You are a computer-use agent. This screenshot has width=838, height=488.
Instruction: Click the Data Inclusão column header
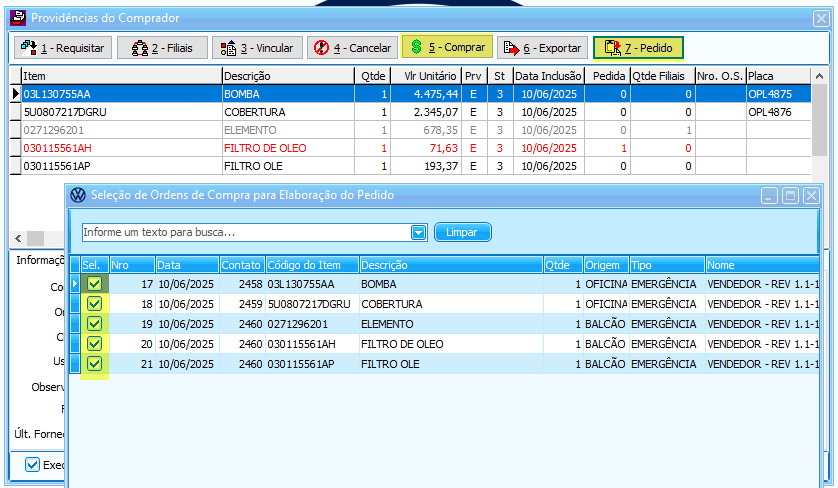click(x=548, y=76)
